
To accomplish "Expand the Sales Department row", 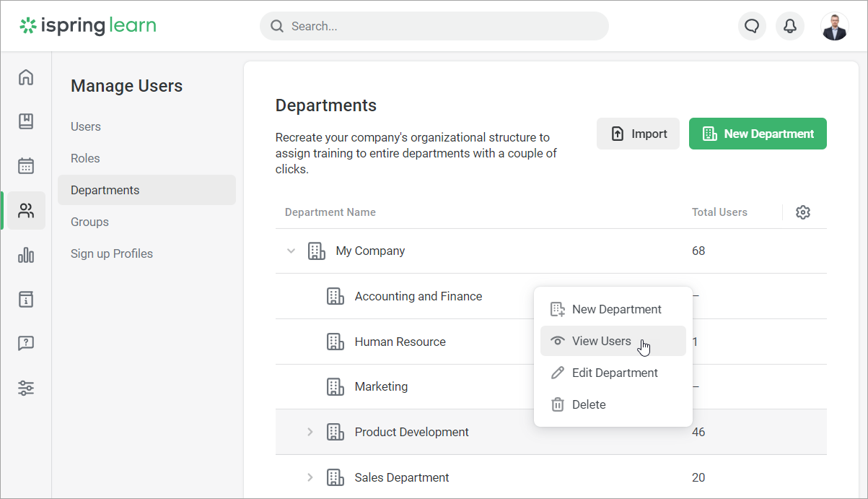I will (310, 477).
